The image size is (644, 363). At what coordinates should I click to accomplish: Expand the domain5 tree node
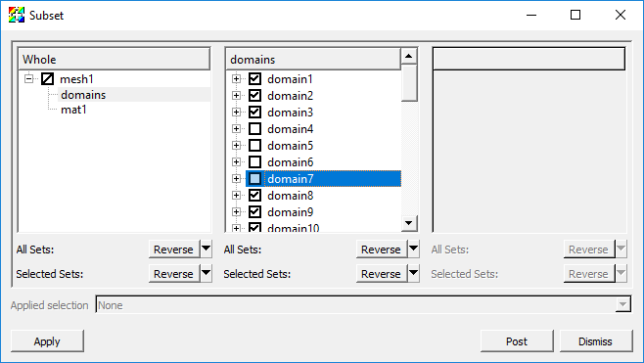[x=236, y=146]
